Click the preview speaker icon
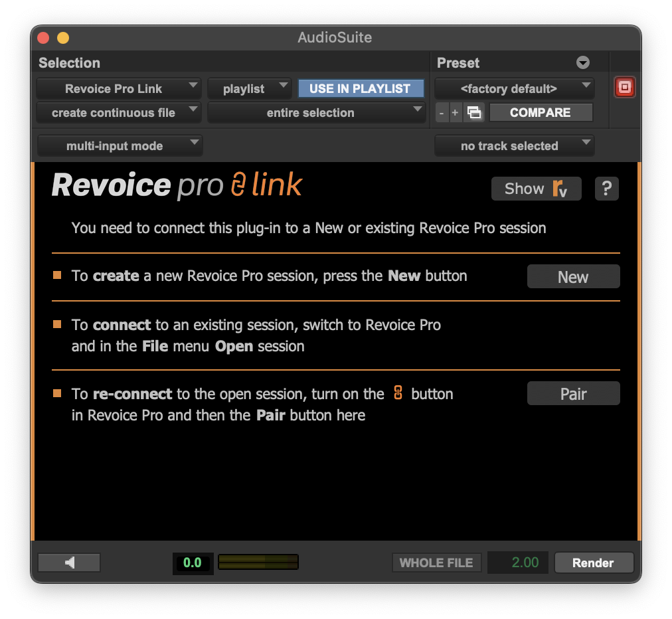The height and width of the screenshot is (619, 672). (69, 563)
